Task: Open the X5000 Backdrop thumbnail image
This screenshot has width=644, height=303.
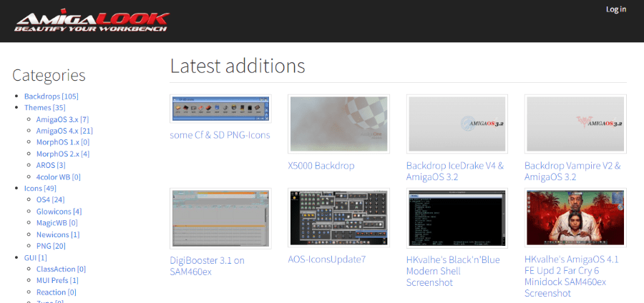Action: click(x=338, y=124)
